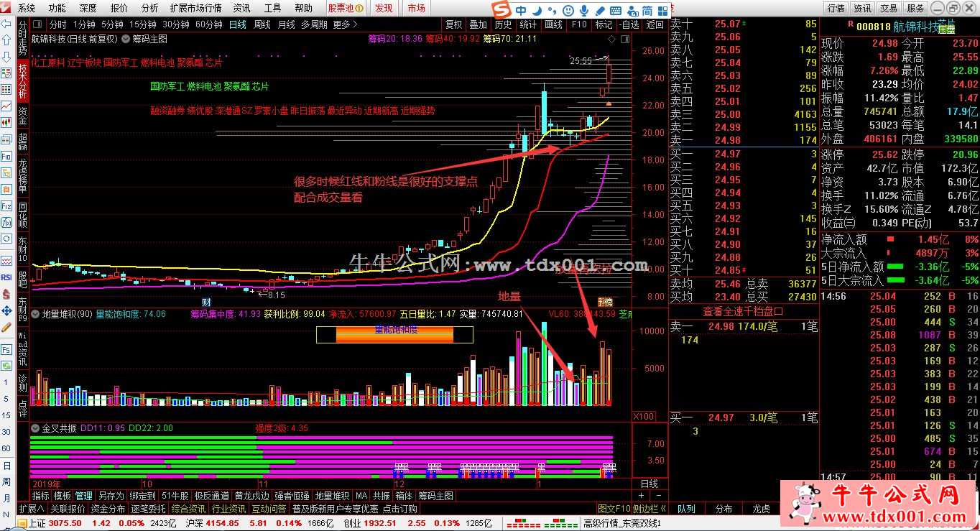Click the 图文F10 button
This screenshot has width=980, height=531.
[x=614, y=509]
